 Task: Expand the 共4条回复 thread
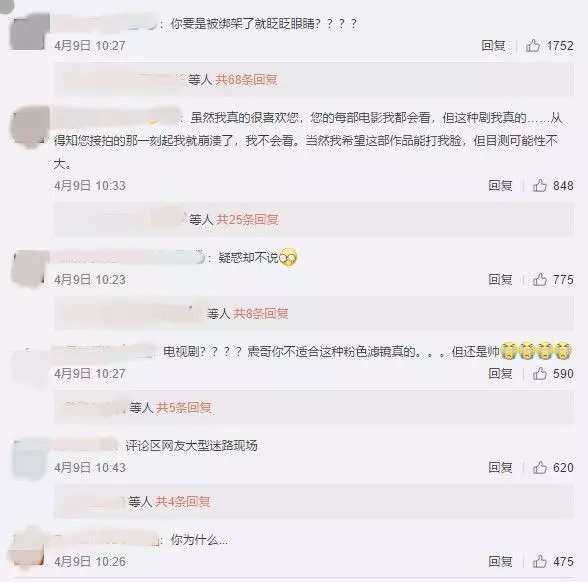[183, 502]
